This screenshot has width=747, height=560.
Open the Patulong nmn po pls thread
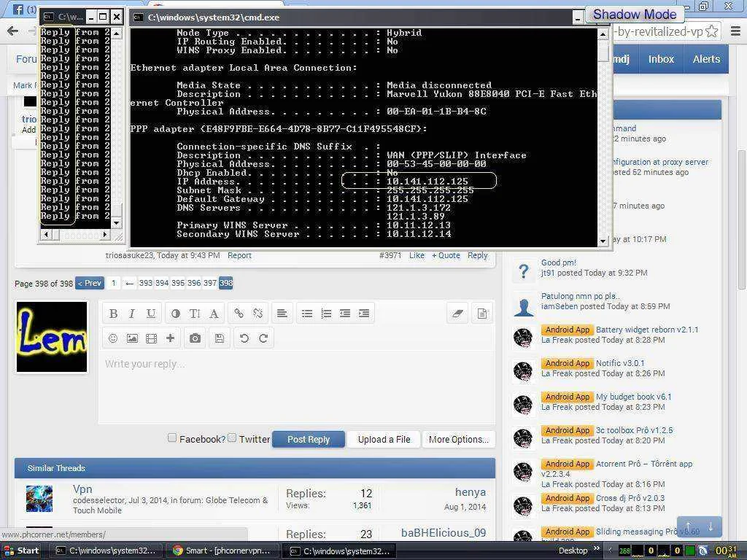pos(580,296)
